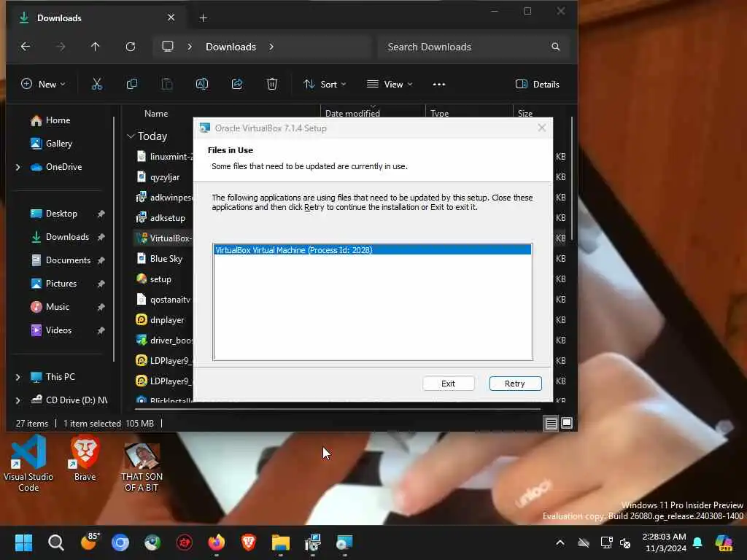The width and height of the screenshot is (747, 560).
Task: Expand the CD Drive (D:) node
Action: click(x=18, y=400)
